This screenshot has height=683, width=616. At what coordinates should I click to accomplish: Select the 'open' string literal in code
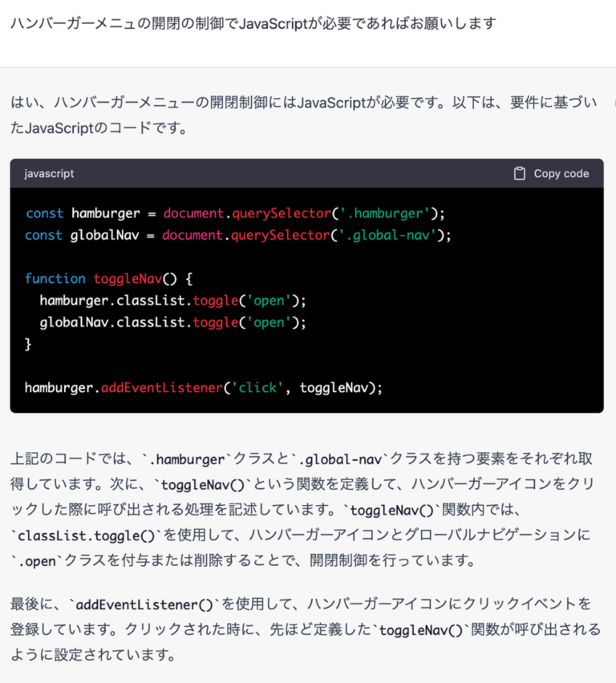coord(269,301)
